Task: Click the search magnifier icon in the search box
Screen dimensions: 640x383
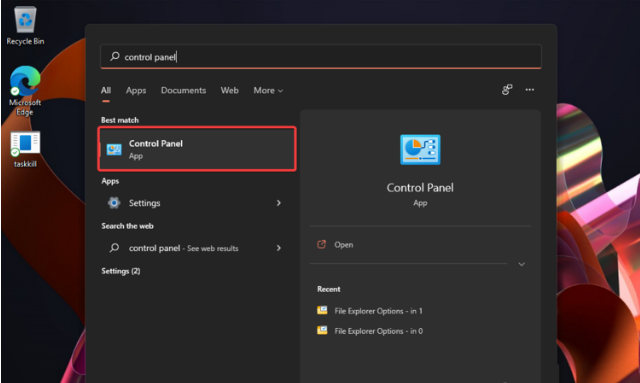Action: click(115, 56)
